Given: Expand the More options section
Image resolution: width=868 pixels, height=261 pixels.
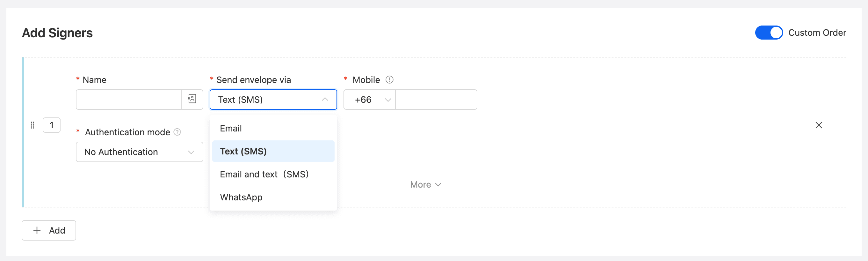Looking at the screenshot, I should [x=425, y=184].
